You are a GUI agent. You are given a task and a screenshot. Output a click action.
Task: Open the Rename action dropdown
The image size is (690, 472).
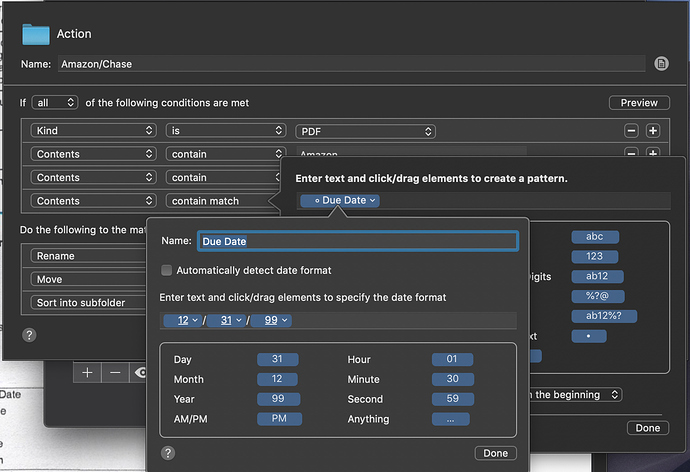pos(88,256)
